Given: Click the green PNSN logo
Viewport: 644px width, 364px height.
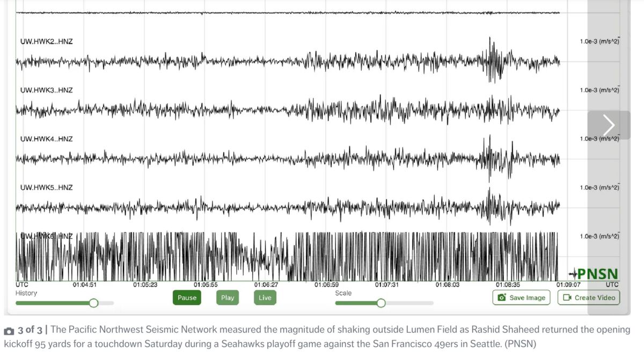Looking at the screenshot, I should tap(595, 274).
